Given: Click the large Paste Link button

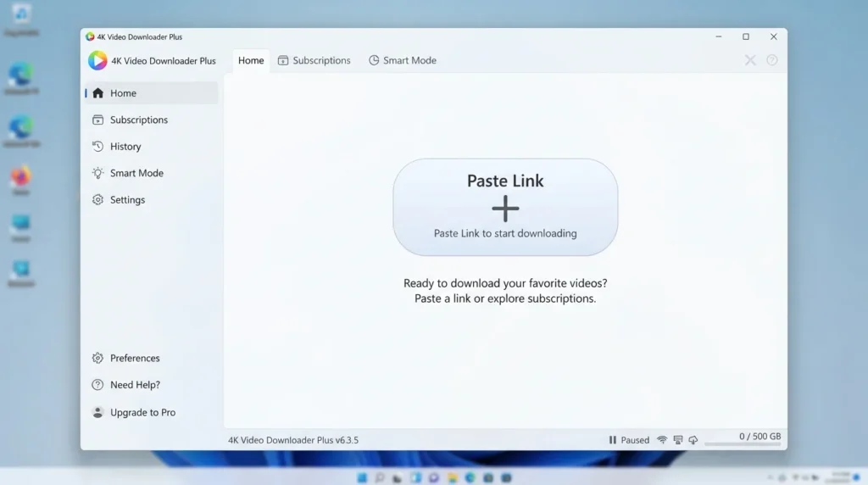Looking at the screenshot, I should [x=505, y=207].
